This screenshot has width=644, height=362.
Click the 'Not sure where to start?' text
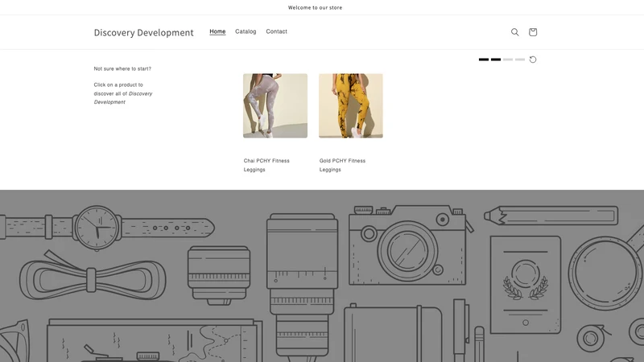point(122,68)
